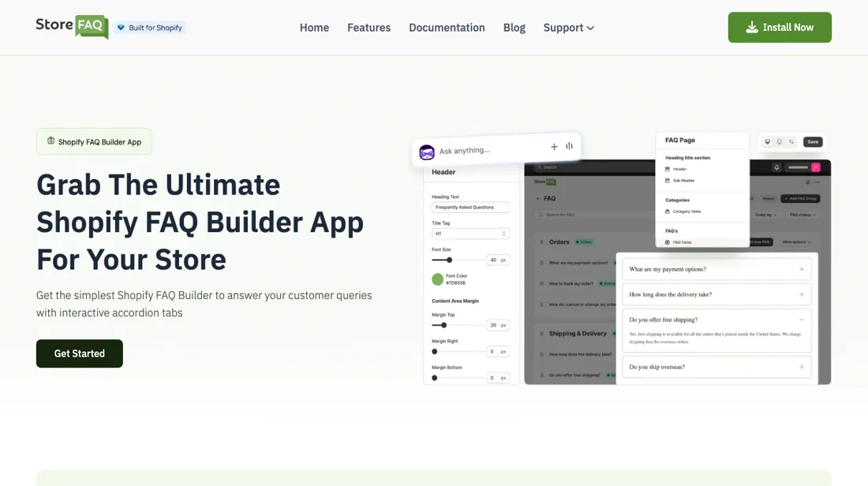The height and width of the screenshot is (486, 868).
Task: Click the Header item icon in FAQ Page panel
Action: tap(668, 170)
